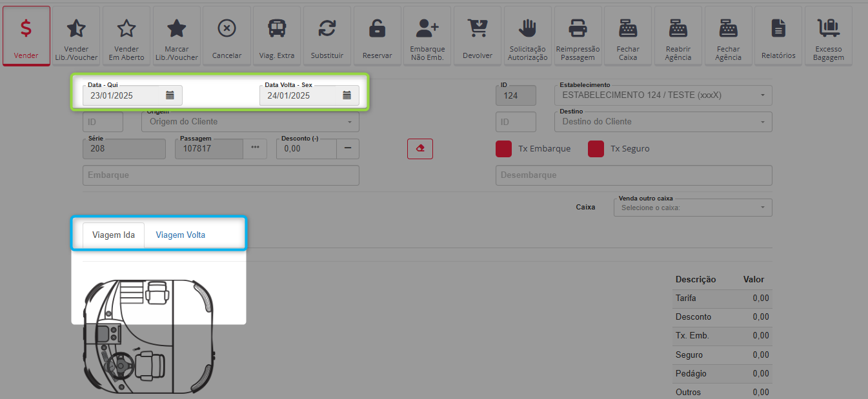The width and height of the screenshot is (868, 399).
Task: Expand the Estabelecimento dropdown
Action: tap(663, 95)
